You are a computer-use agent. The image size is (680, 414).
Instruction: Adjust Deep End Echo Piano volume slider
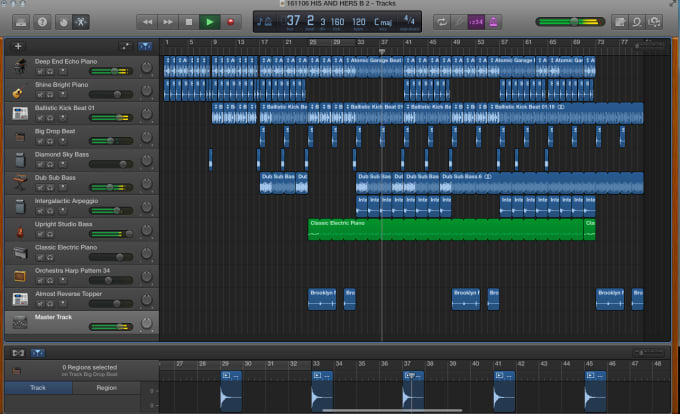[x=111, y=71]
